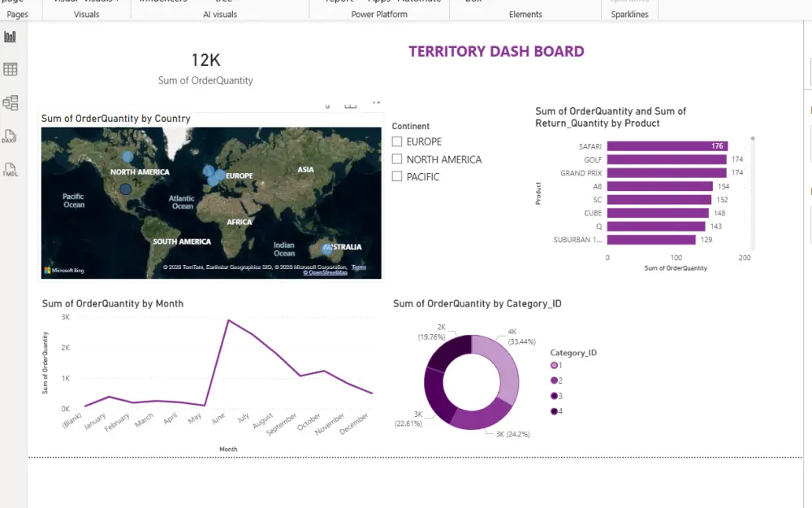
Task: Click the GRAND PRIX bar
Action: tap(667, 172)
